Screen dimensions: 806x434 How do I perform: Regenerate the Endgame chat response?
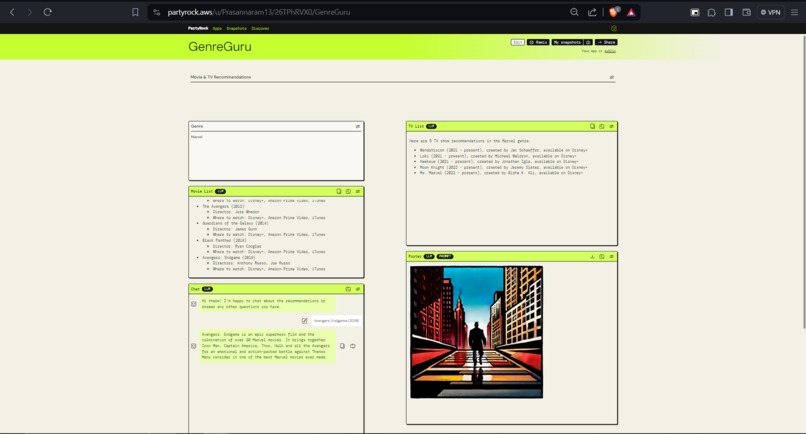(353, 346)
